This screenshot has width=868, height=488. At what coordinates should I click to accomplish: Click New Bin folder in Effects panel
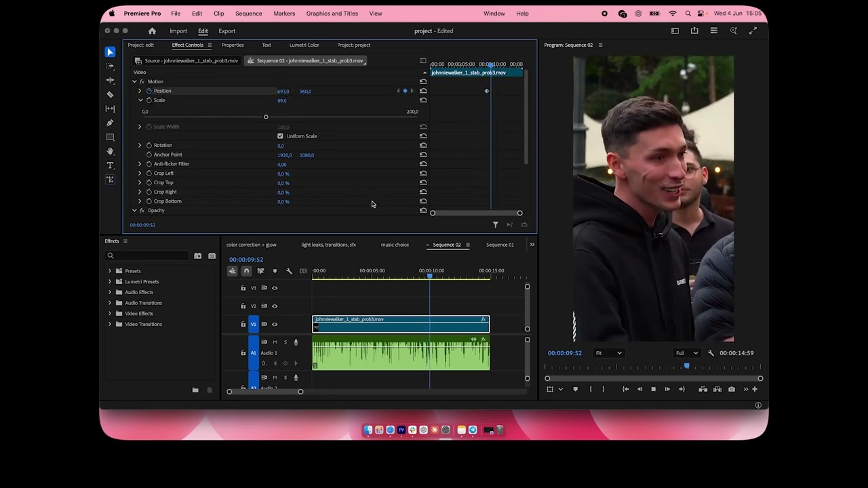(195, 390)
